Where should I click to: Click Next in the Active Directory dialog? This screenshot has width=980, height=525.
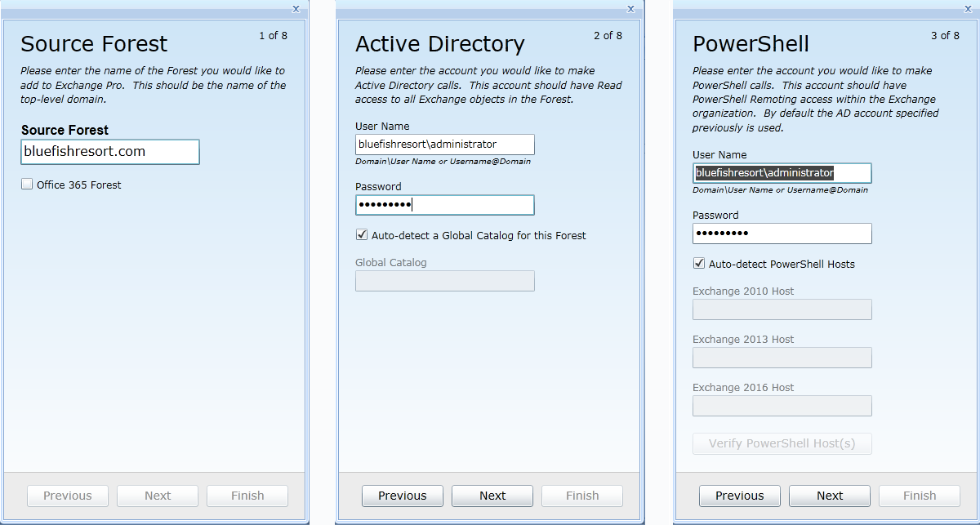tap(492, 496)
